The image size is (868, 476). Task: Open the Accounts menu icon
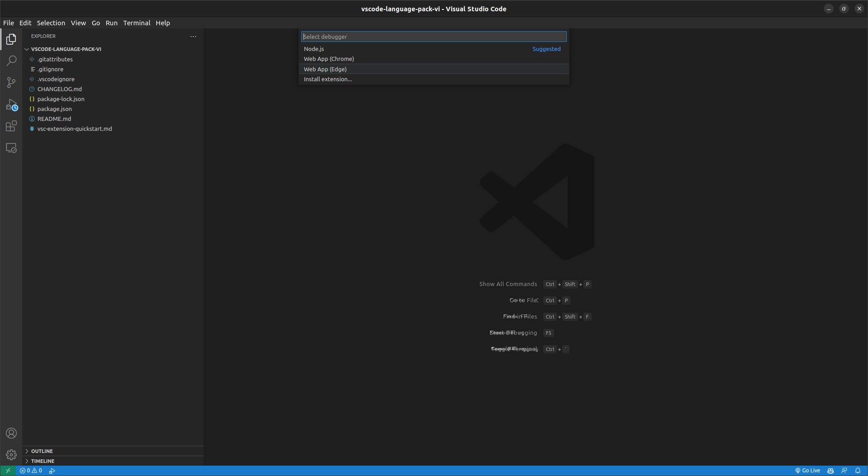point(11,433)
